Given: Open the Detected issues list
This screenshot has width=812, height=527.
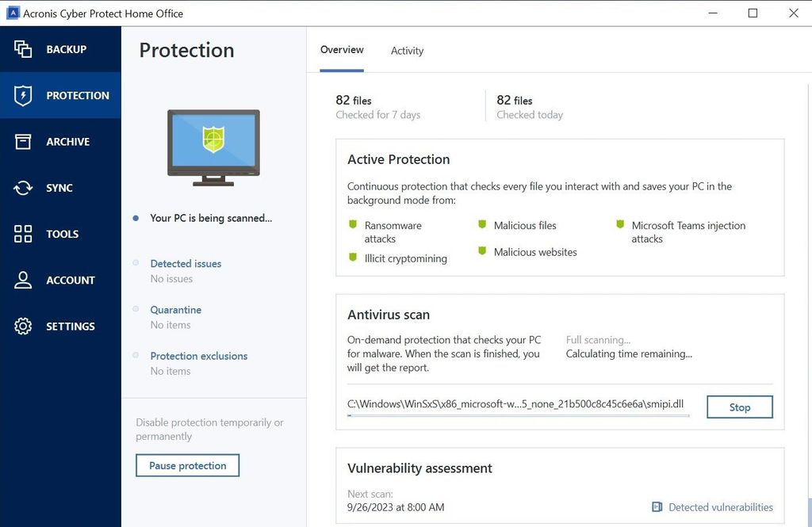Looking at the screenshot, I should (186, 263).
